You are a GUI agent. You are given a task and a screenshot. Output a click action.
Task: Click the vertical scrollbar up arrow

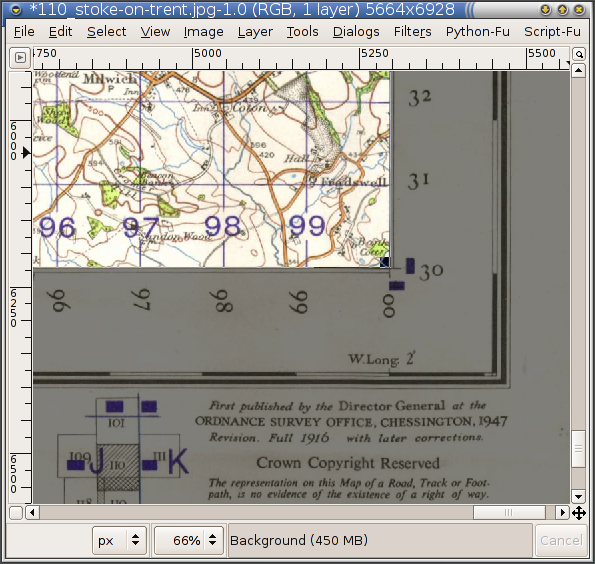click(x=578, y=71)
